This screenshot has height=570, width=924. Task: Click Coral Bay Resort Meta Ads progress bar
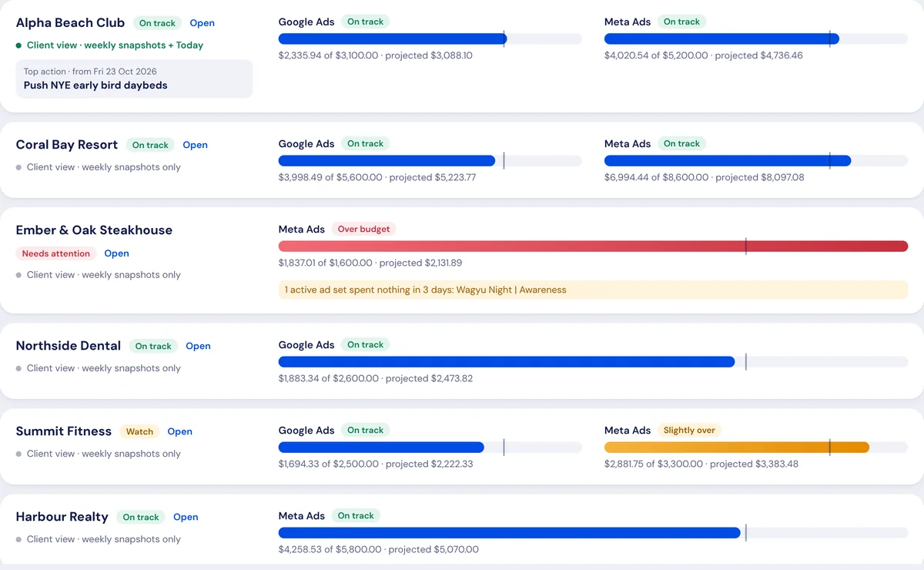pos(756,161)
